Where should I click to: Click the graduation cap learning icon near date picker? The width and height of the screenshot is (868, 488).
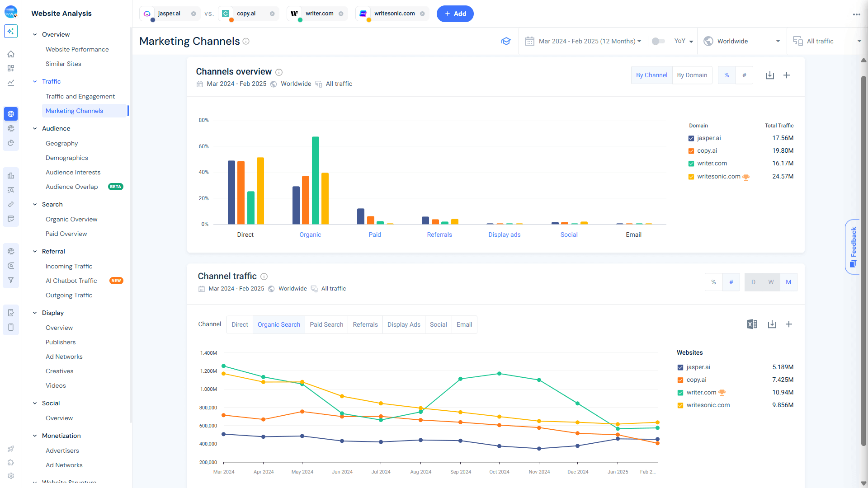click(506, 41)
